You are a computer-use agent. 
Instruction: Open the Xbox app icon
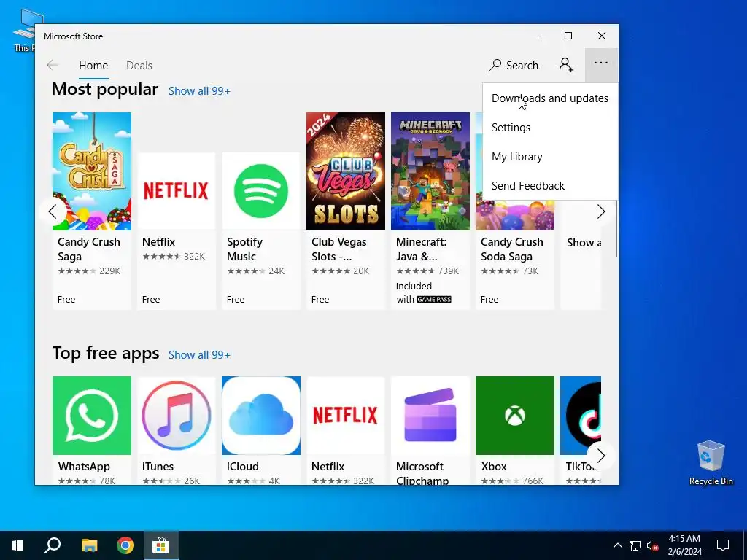(514, 415)
